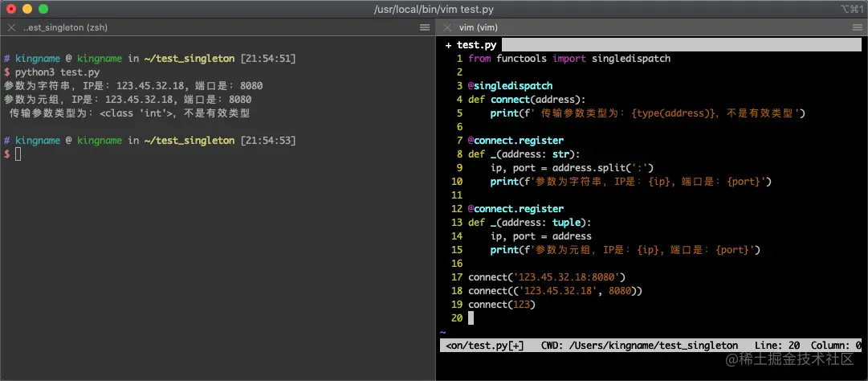
Task: Click the vim cursor block on line 20
Action: [x=471, y=317]
